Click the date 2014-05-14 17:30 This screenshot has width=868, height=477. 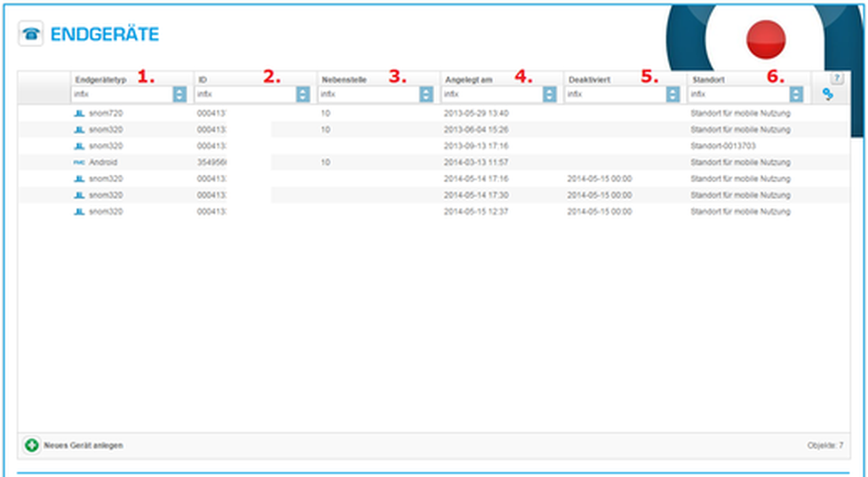476,195
